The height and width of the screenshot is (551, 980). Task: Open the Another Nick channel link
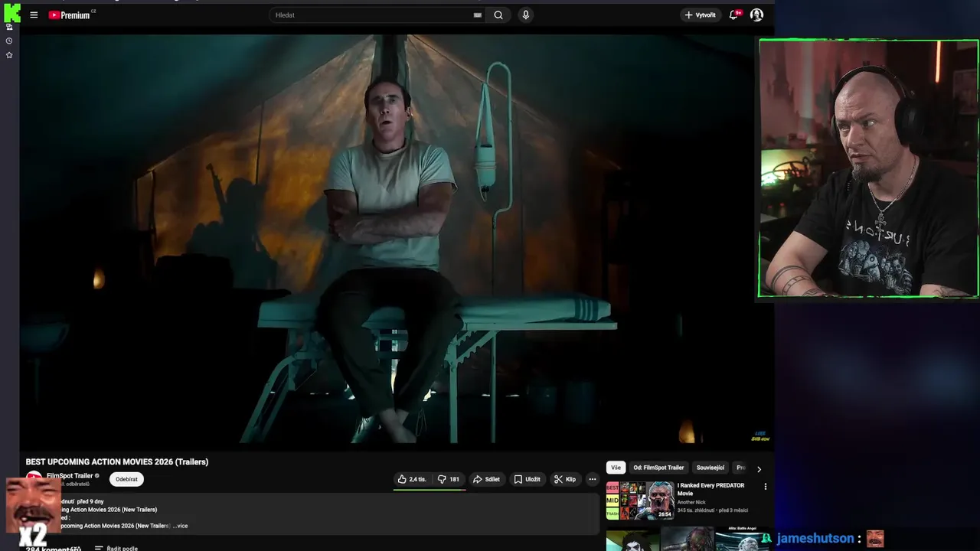coord(691,502)
